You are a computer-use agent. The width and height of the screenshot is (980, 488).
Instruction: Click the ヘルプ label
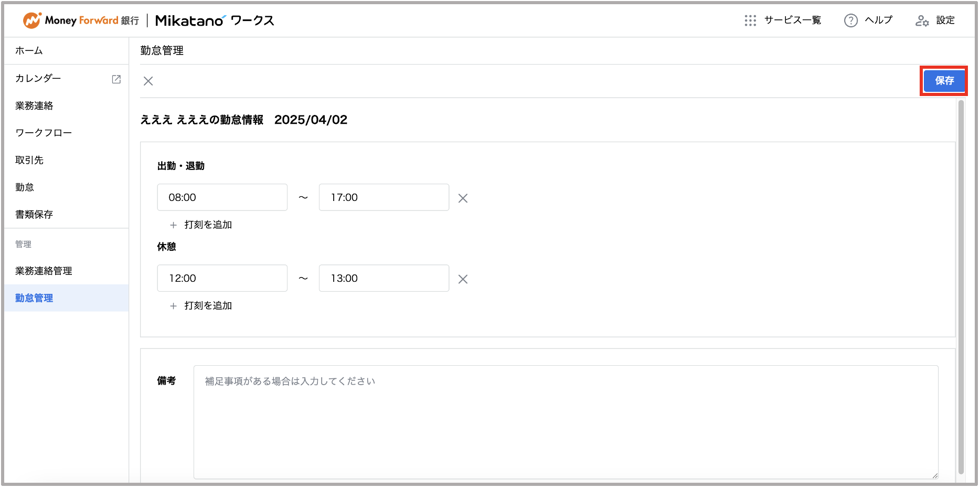(x=879, y=20)
